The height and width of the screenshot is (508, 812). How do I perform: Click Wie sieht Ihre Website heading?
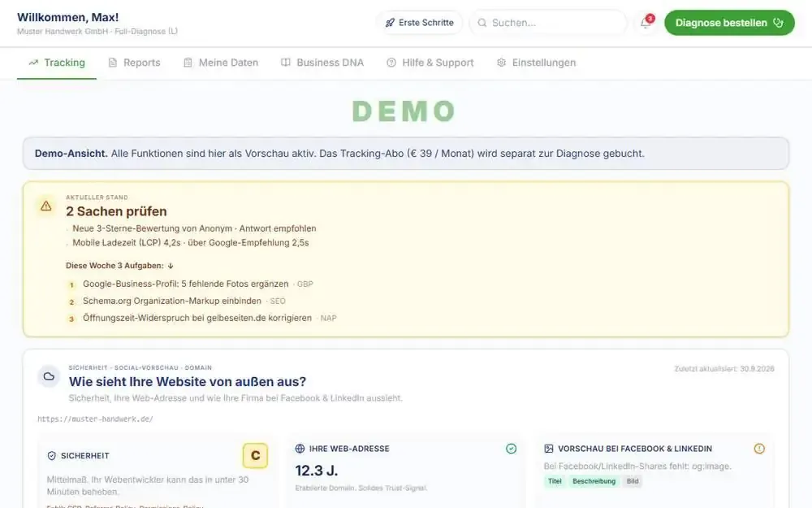(x=188, y=382)
